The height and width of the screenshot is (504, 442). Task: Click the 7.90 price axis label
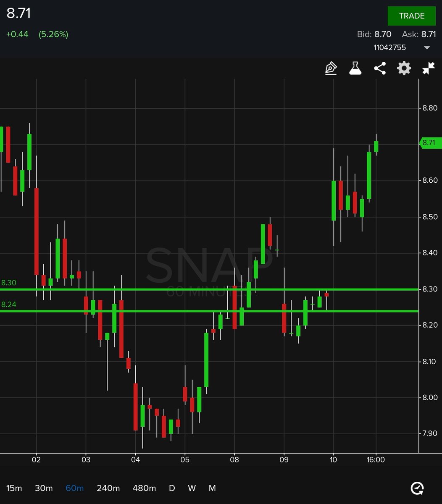point(430,433)
